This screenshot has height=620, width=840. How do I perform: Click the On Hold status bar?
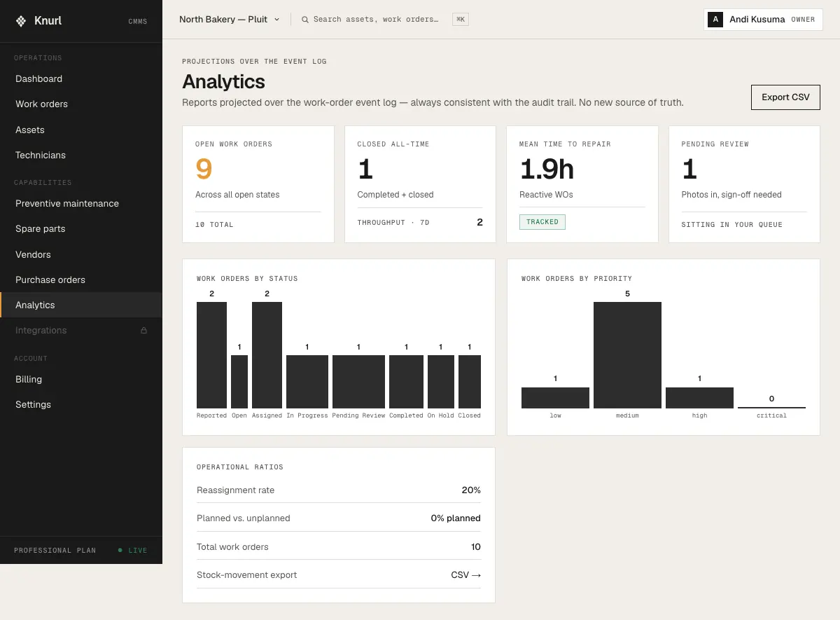coord(441,382)
